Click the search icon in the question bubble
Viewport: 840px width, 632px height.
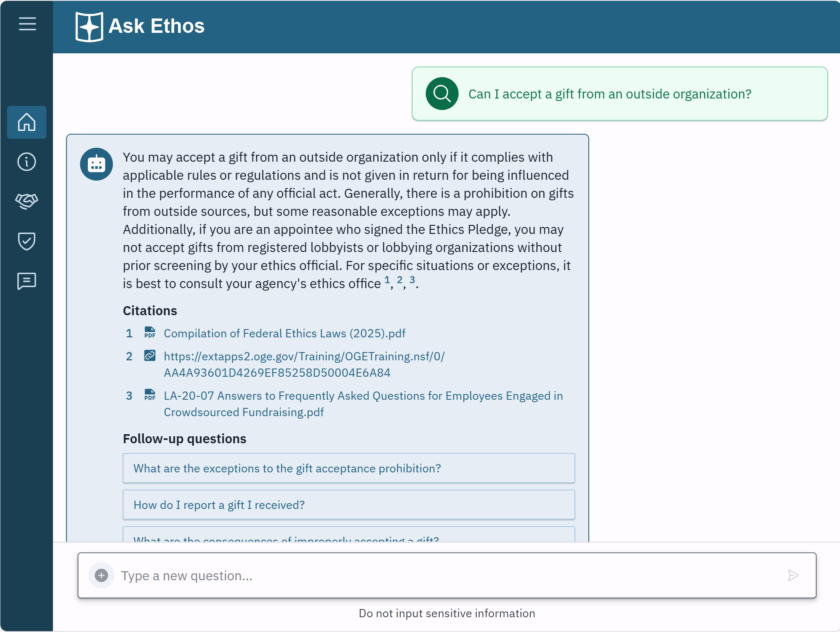click(442, 94)
